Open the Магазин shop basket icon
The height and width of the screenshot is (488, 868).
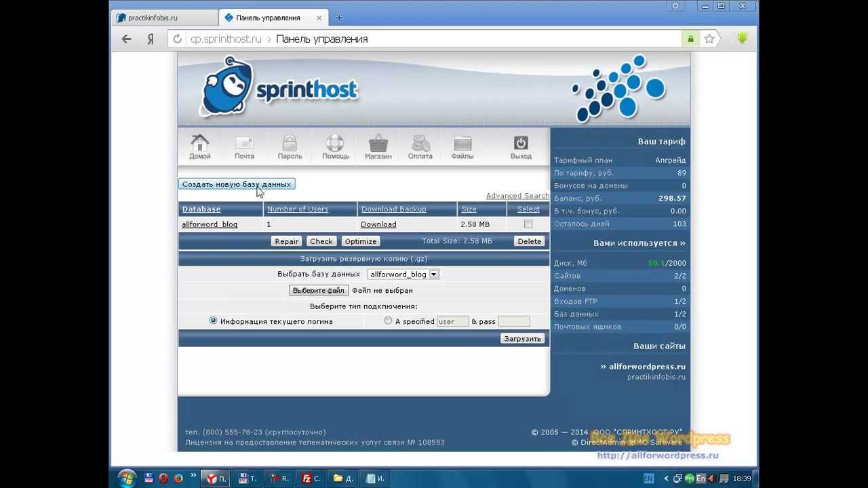[x=378, y=146]
